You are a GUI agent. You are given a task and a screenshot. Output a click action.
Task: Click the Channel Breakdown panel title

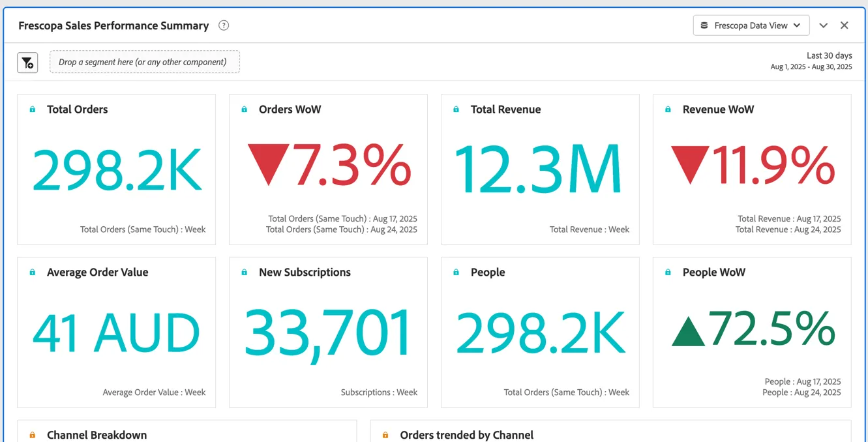[97, 435]
